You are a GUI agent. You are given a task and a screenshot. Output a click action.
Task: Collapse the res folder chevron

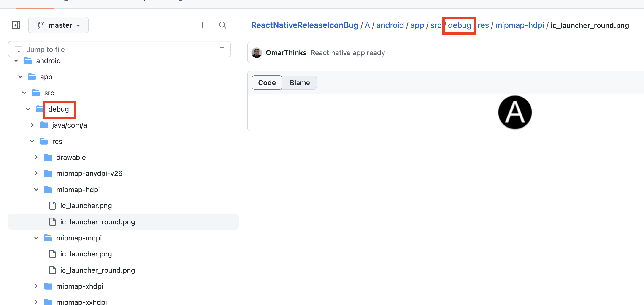[x=32, y=141]
